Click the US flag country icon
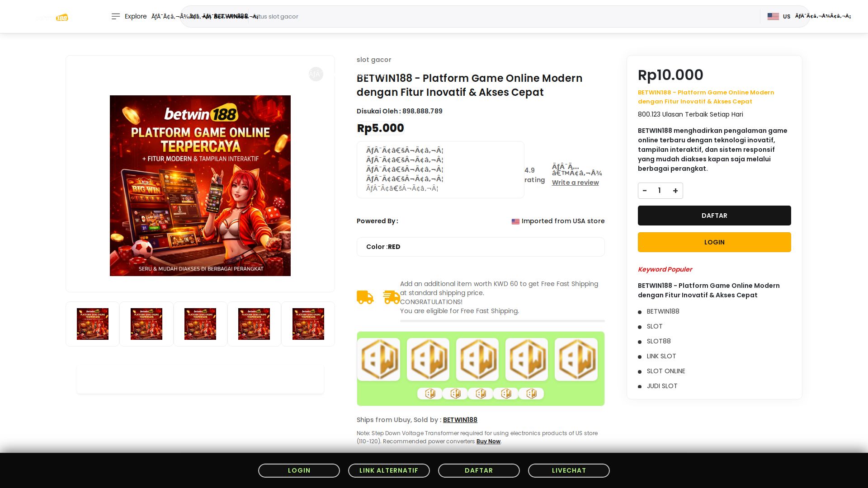This screenshot has height=488, width=868. point(773,16)
